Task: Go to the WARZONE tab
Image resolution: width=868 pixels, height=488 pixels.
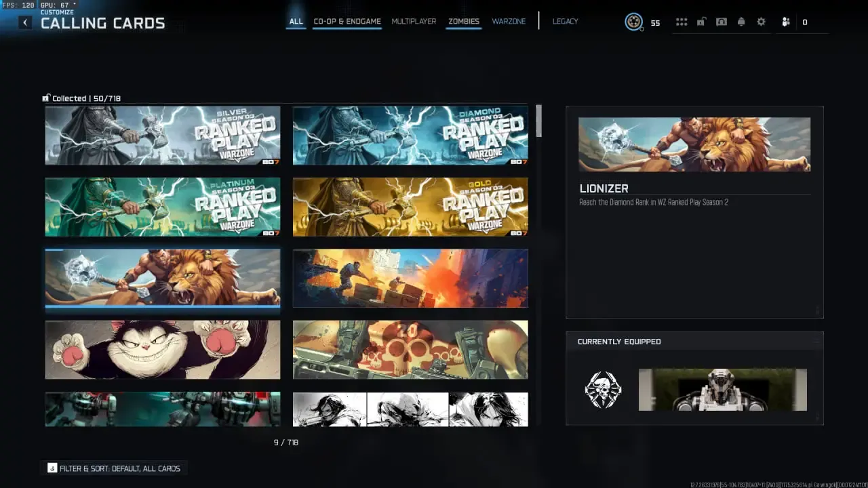Action: coord(509,22)
